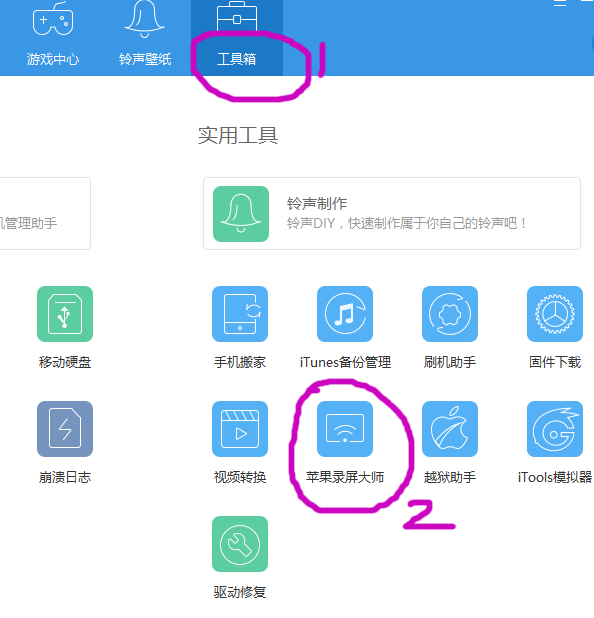The image size is (594, 618).
Task: Click the iTunes备份管理 text label
Action: tap(345, 362)
